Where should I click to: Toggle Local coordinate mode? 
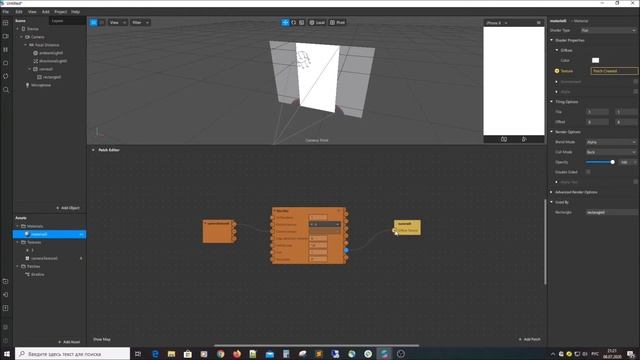[317, 22]
